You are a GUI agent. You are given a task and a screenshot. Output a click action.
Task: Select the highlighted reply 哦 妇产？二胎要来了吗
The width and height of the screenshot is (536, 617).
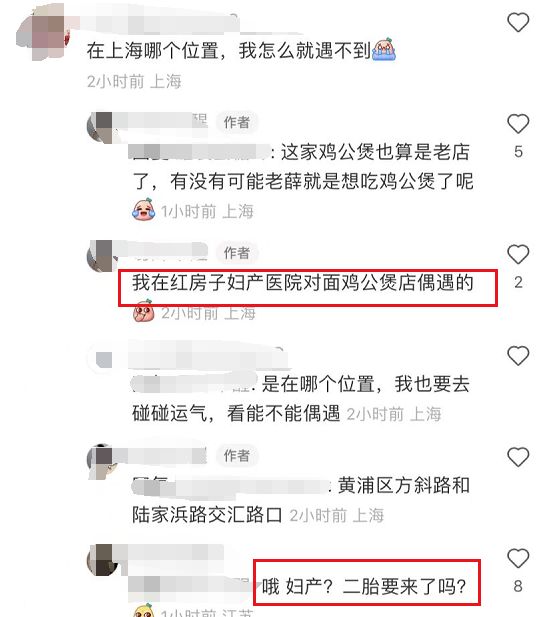click(x=364, y=586)
